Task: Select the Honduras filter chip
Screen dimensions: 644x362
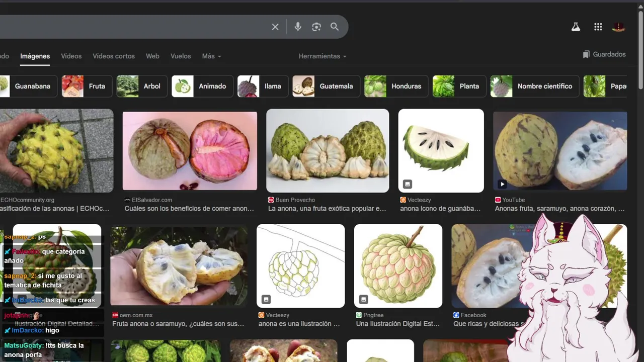Action: pyautogui.click(x=396, y=86)
